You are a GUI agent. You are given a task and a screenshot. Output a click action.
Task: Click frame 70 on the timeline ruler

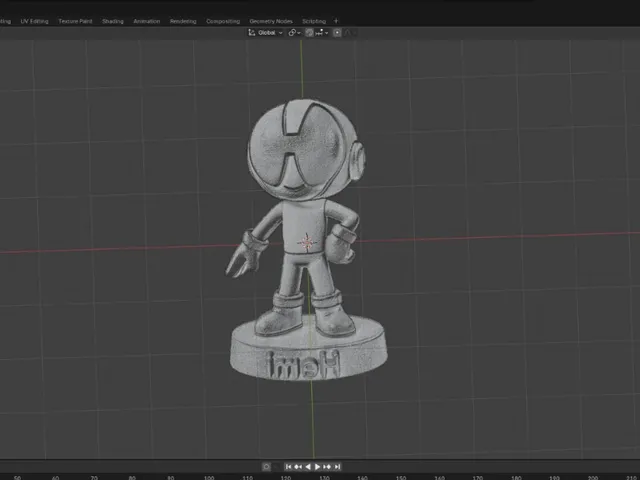pyautogui.click(x=94, y=477)
